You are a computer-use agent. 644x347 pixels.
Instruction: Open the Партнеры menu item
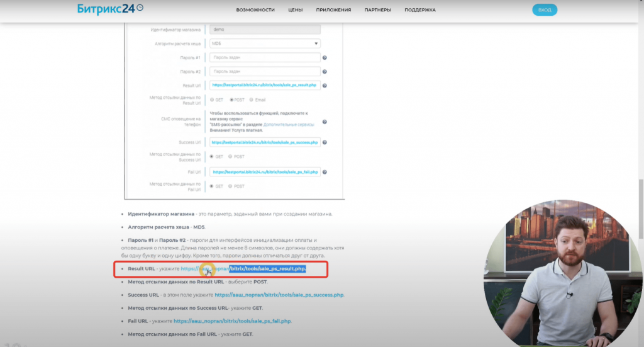[x=378, y=10]
